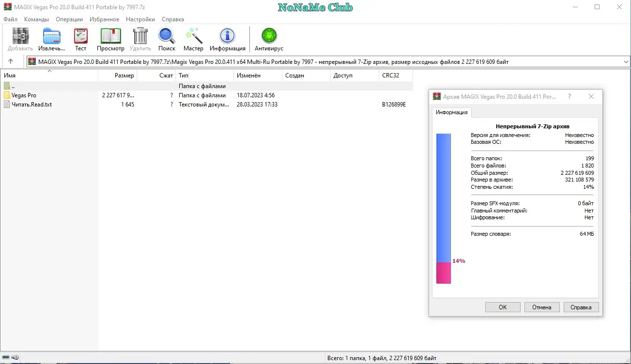The height and width of the screenshot is (364, 631).
Task: Click the Читать.Read.txt file icon
Action: [7, 105]
